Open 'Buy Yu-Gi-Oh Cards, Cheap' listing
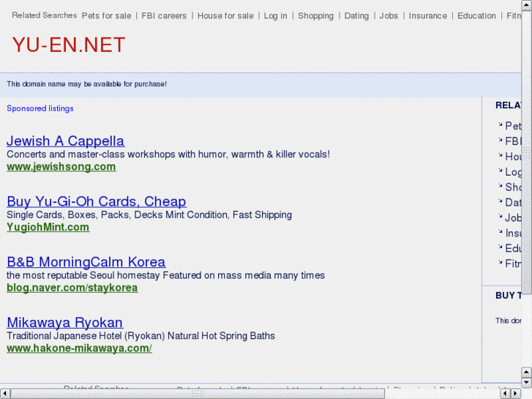This screenshot has width=532, height=399. pyautogui.click(x=97, y=201)
